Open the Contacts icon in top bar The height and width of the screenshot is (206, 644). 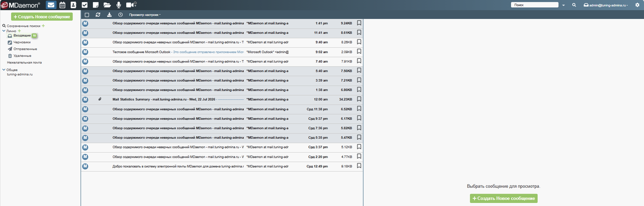pyautogui.click(x=74, y=5)
